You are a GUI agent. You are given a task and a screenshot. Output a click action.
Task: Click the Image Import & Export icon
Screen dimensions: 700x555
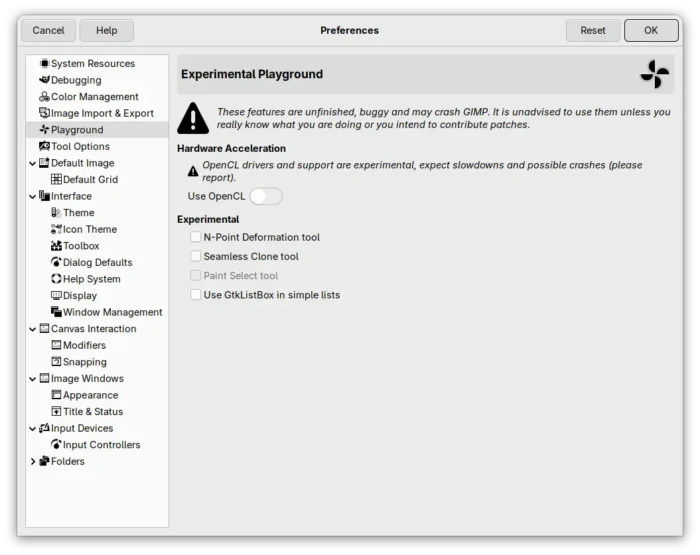click(x=44, y=113)
